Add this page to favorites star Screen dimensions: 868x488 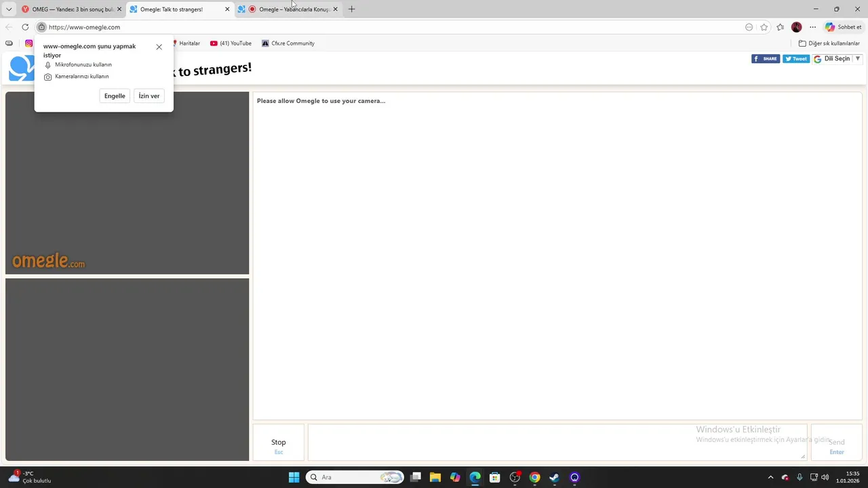(x=764, y=27)
